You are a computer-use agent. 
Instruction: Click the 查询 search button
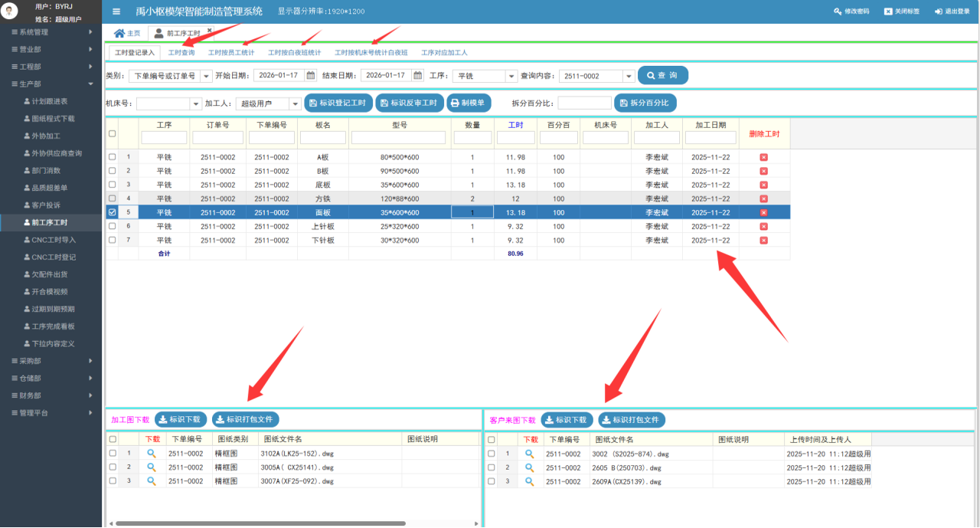(662, 75)
